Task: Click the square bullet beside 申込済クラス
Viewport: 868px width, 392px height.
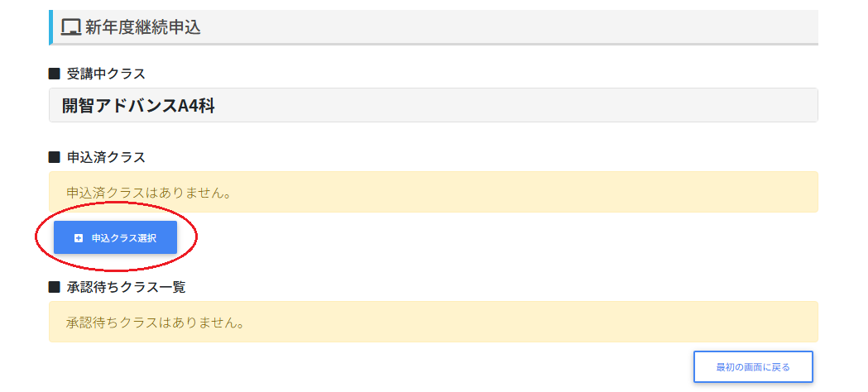Action: coord(55,156)
